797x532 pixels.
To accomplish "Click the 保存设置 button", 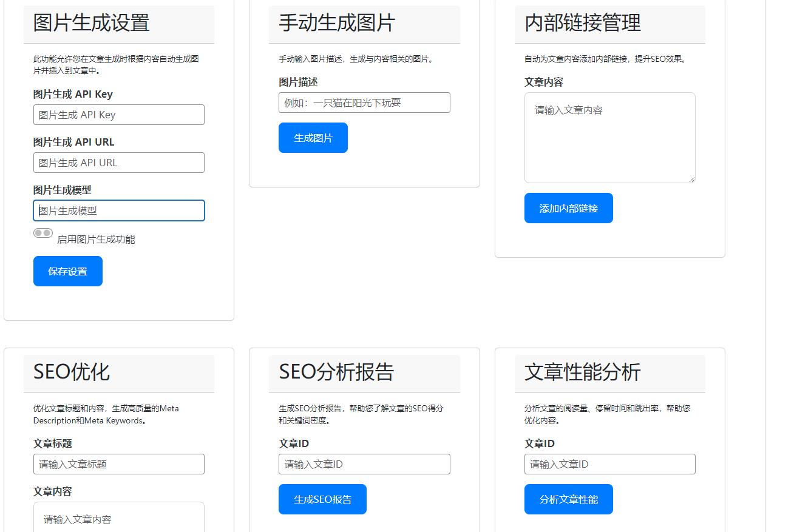I will click(67, 271).
